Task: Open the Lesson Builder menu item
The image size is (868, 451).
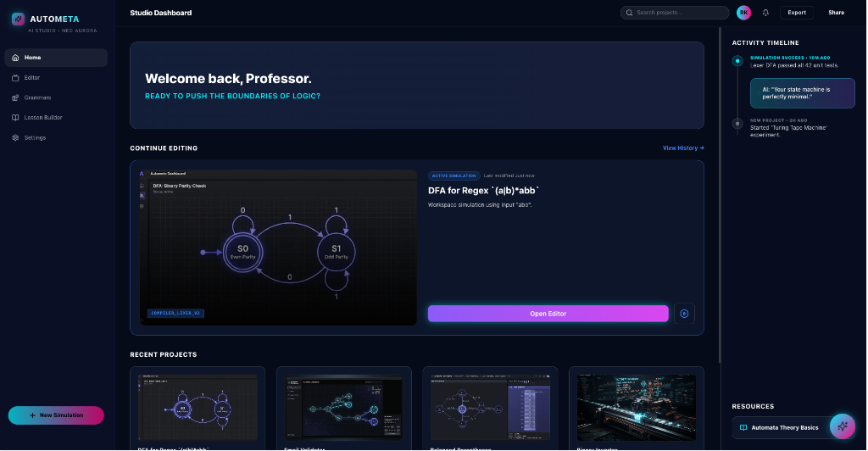Action: click(56, 118)
